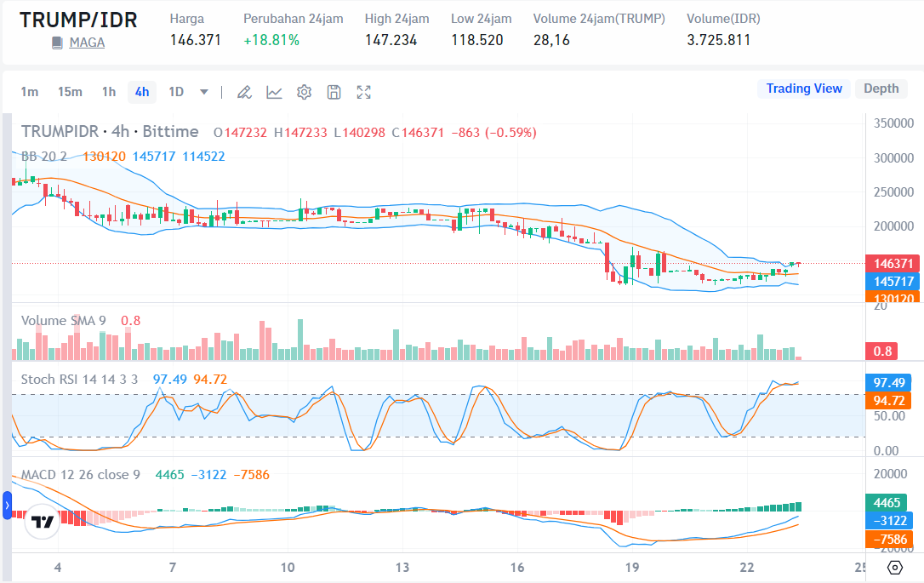Image resolution: width=924 pixels, height=583 pixels.
Task: Click the green 4465 MACD axis tag
Action: tap(887, 503)
